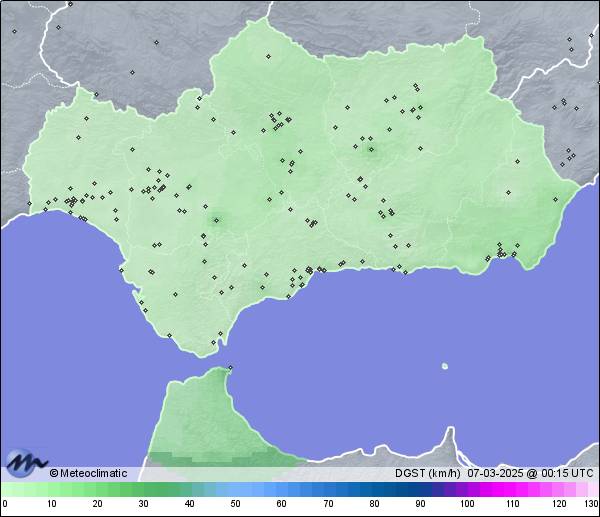This screenshot has width=600, height=517.
Task: Click the Meteoclimatic wave logo icon
Action: 26,462
